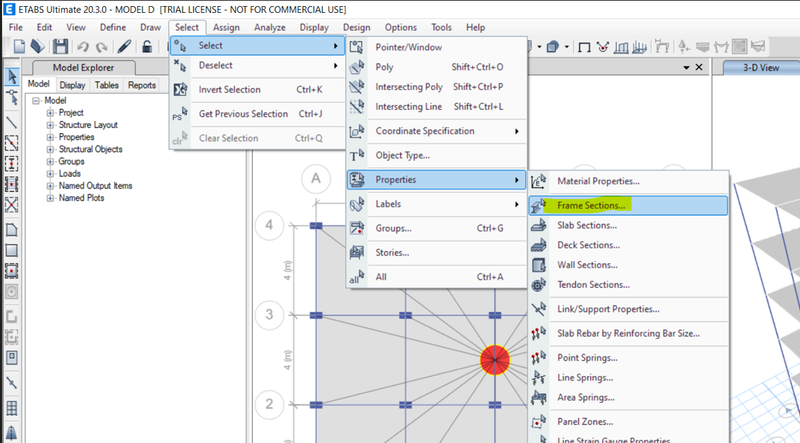Click the Wall Sections icon
This screenshot has height=443, width=800.
538,265
